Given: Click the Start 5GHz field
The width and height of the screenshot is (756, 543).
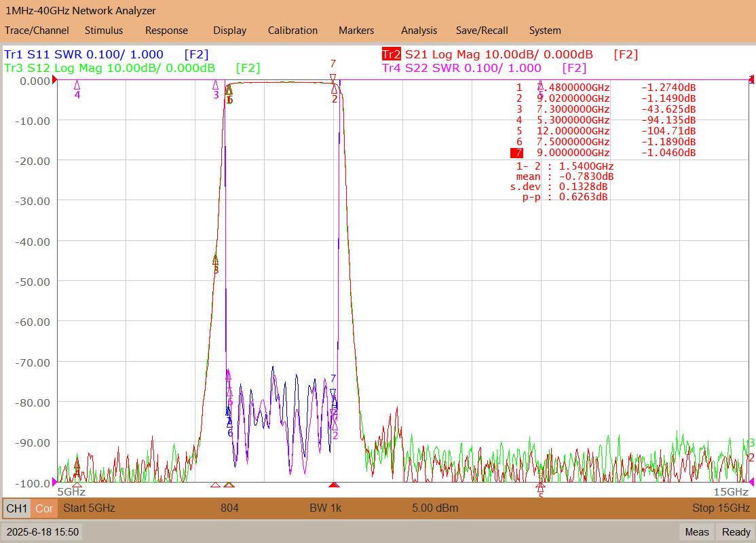Looking at the screenshot, I should coord(89,508).
